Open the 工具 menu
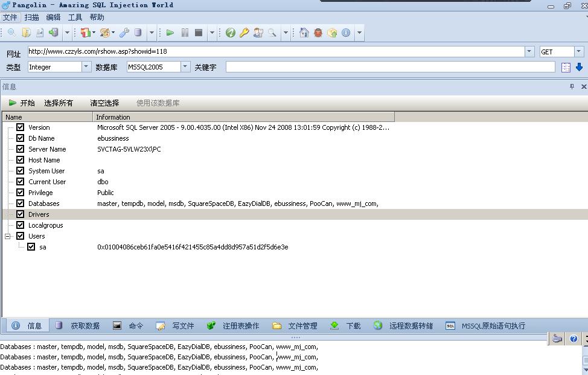 (75, 18)
